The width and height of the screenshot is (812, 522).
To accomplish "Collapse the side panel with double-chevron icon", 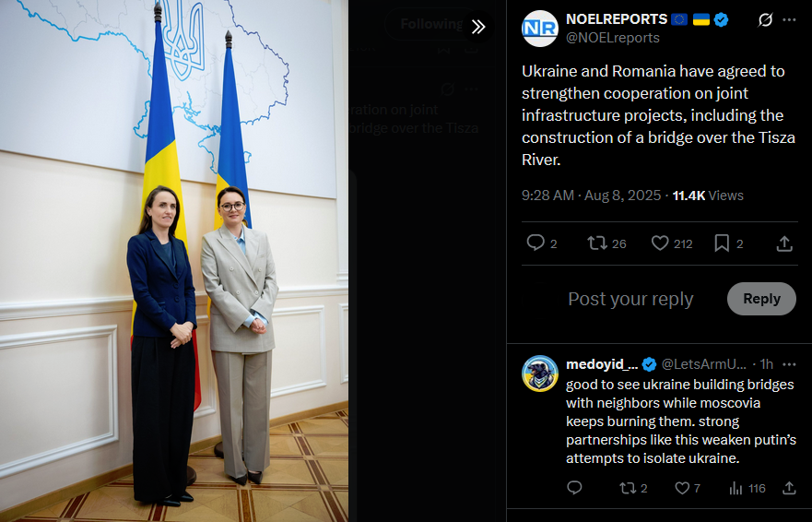I will click(x=478, y=26).
